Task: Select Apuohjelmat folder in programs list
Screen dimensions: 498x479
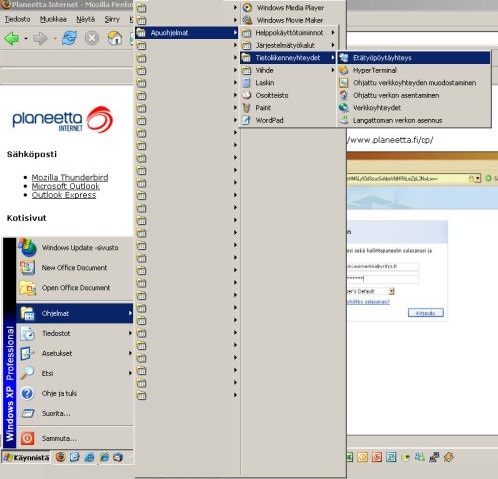Action: (186, 33)
